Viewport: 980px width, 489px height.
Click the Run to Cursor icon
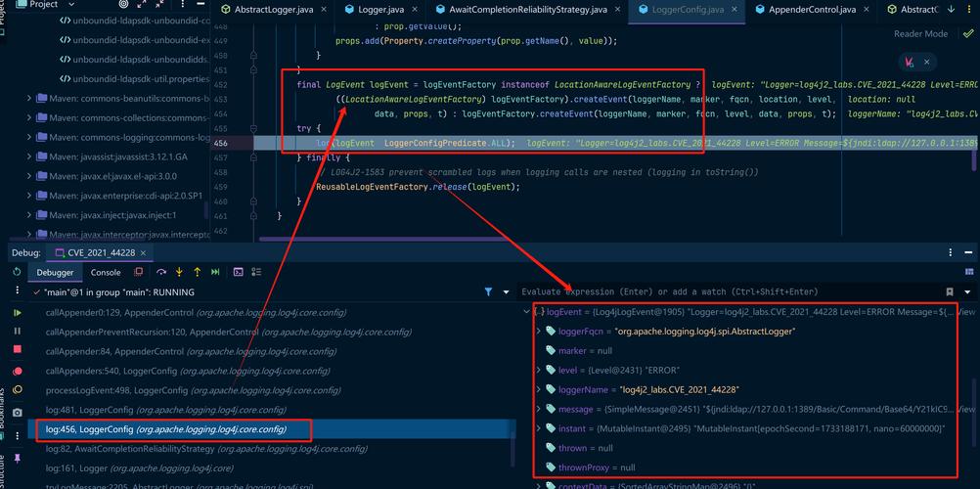(x=215, y=272)
